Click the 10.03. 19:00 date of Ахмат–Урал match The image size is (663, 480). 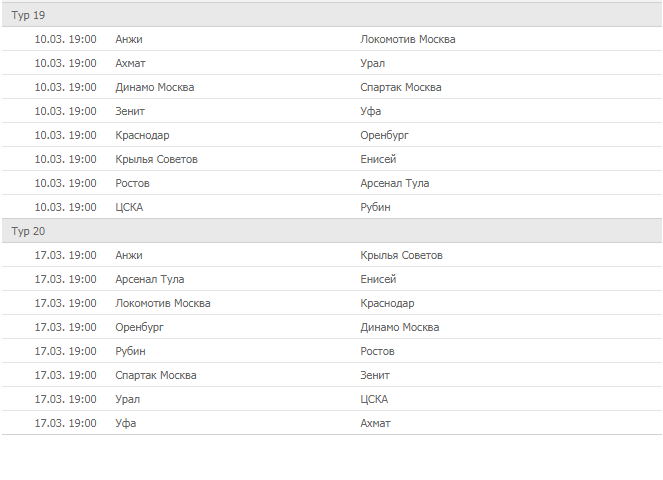point(66,63)
